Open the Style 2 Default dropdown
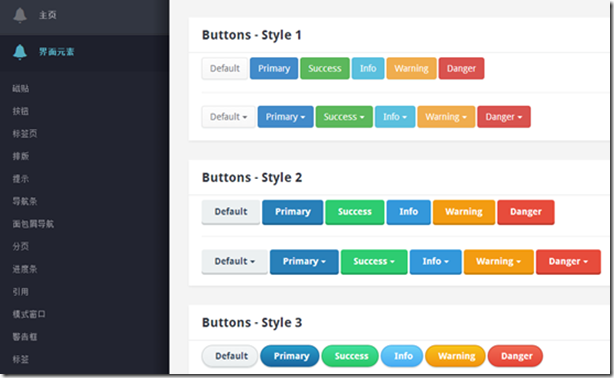The height and width of the screenshot is (378, 614). (235, 262)
